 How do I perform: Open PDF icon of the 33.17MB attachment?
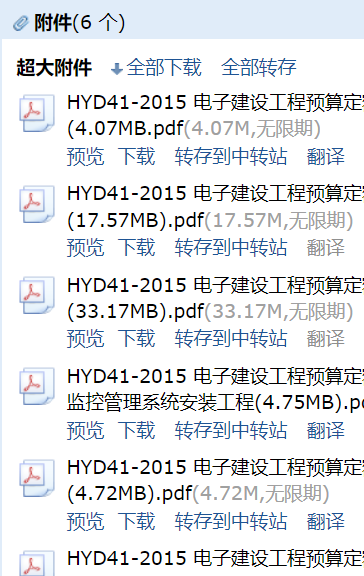[x=37, y=295]
